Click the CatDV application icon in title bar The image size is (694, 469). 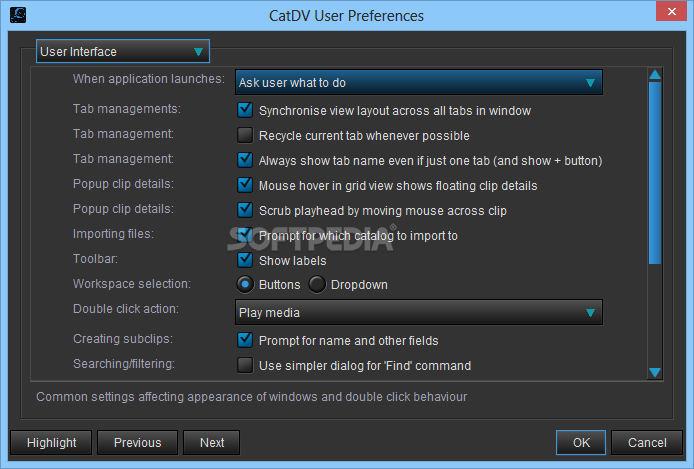tap(18, 15)
